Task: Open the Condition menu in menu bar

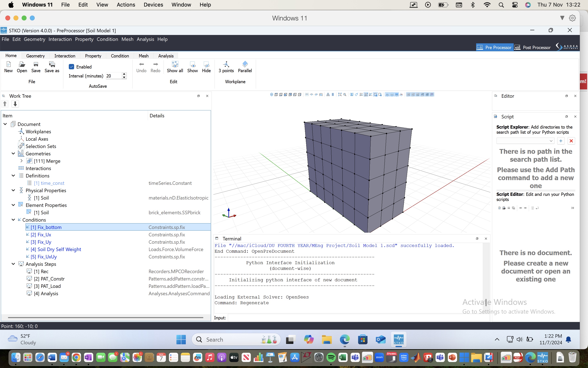Action: [x=107, y=39]
